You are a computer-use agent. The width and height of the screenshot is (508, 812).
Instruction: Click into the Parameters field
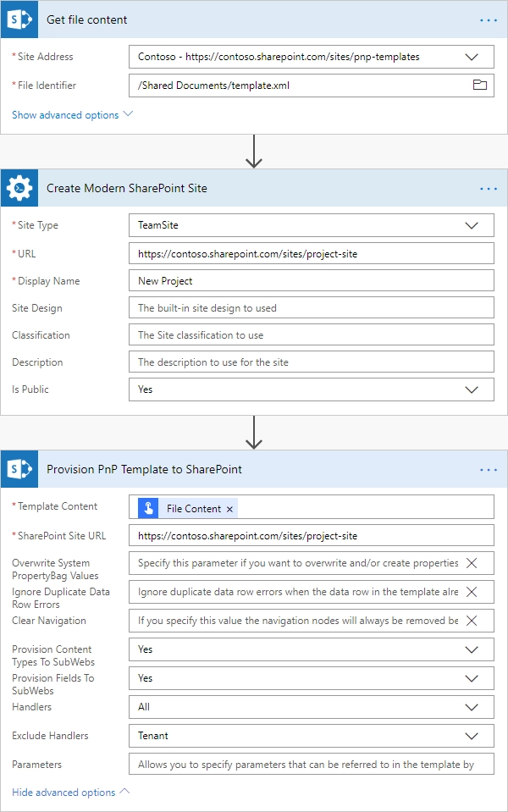pyautogui.click(x=312, y=764)
